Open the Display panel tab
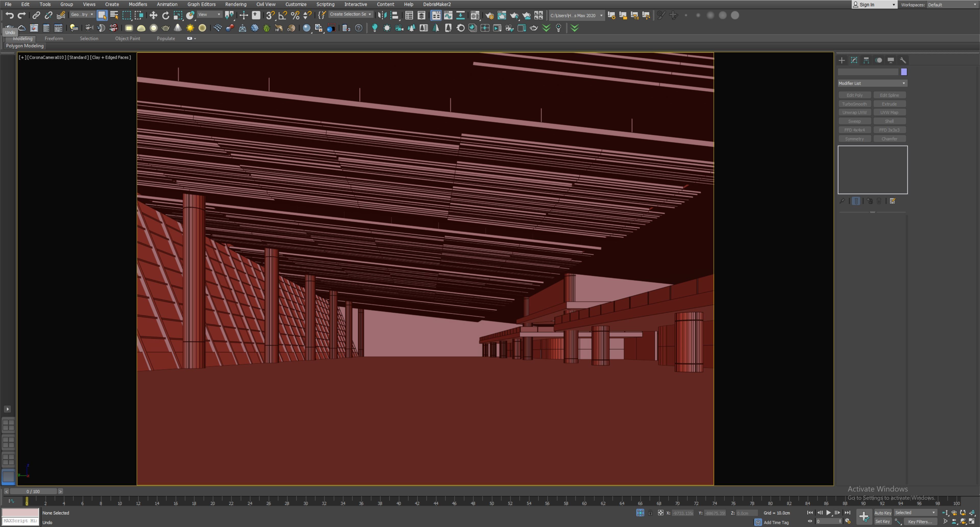Screen dimensions: 980x527 point(891,60)
